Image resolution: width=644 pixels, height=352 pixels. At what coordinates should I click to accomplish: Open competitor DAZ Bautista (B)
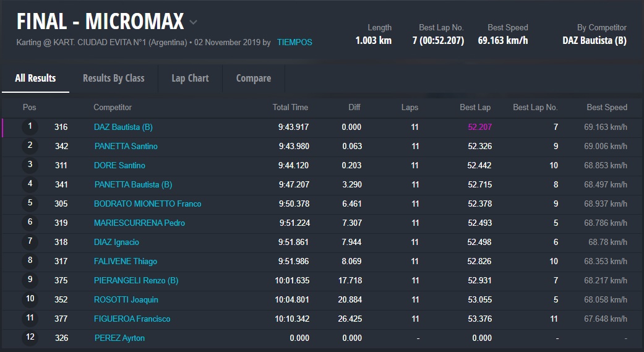(123, 127)
